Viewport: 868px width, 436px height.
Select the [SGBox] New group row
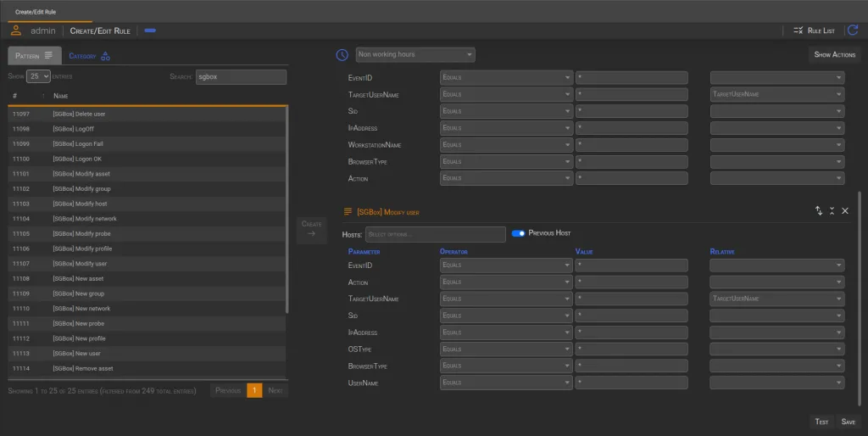[x=147, y=293]
